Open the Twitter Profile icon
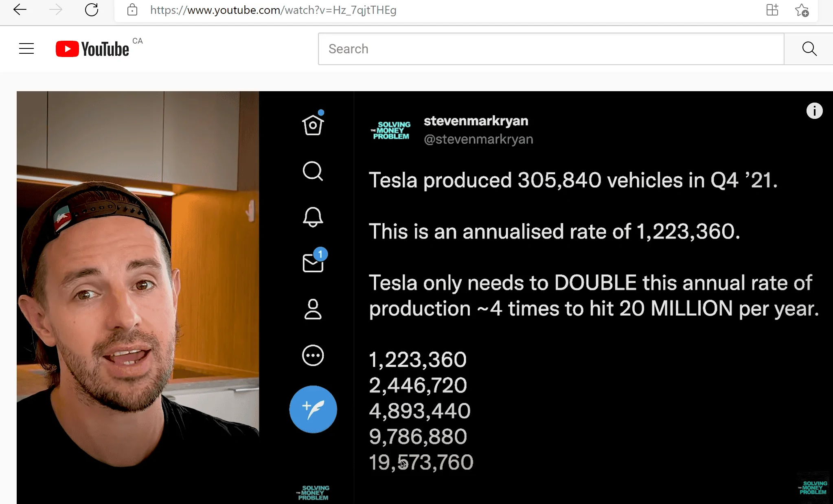 pos(312,309)
